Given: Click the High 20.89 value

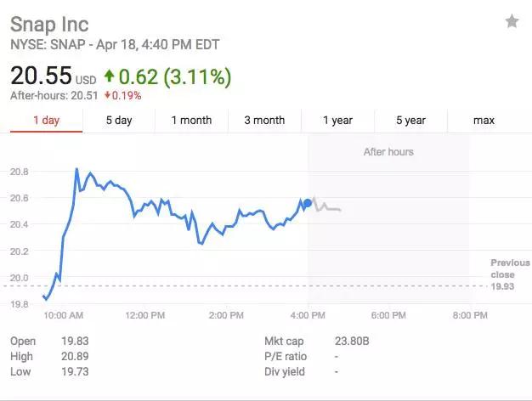Looking at the screenshot, I should coord(75,356).
